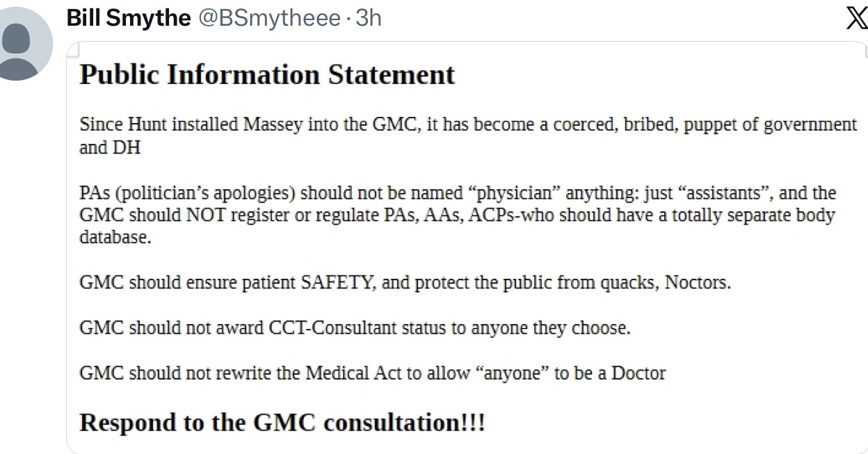
Task: Open the attached statement image
Action: pos(466,248)
